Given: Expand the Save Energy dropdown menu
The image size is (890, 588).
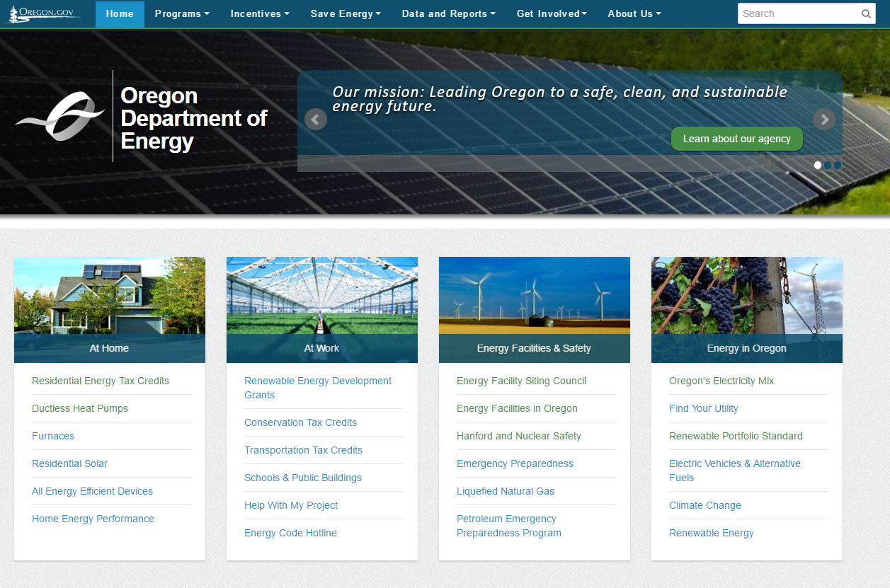Looking at the screenshot, I should point(346,13).
